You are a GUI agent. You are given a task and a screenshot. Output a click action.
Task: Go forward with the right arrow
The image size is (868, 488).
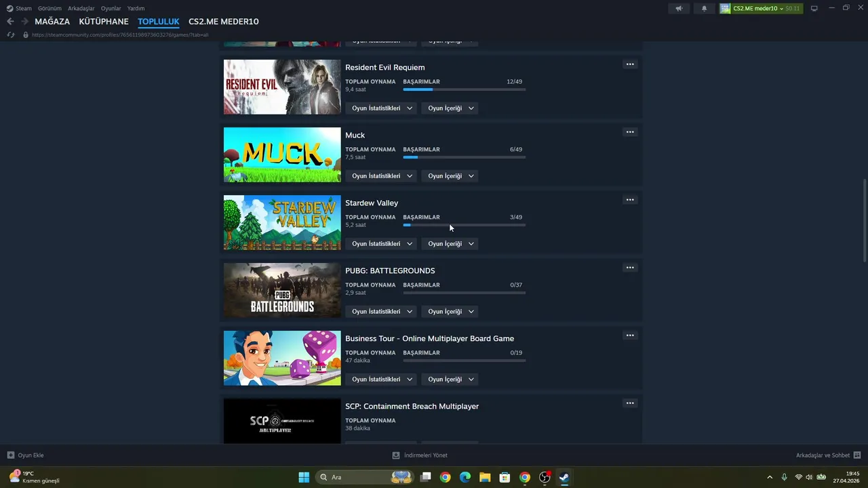point(24,22)
